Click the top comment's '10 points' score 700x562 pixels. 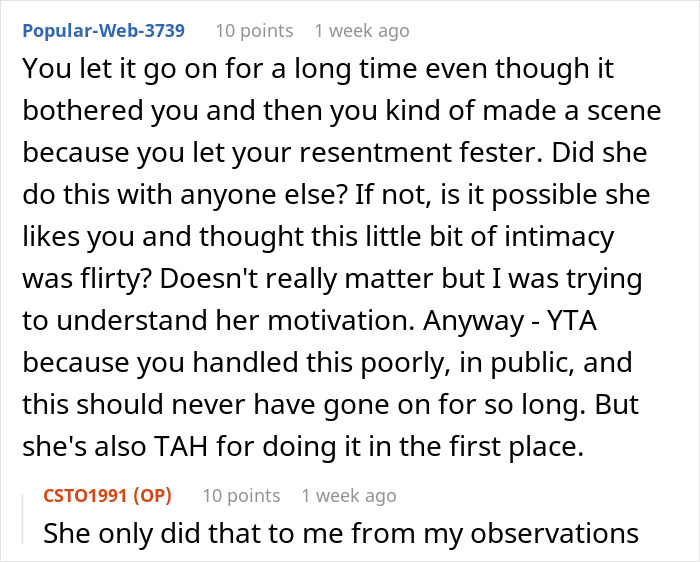[x=254, y=30]
